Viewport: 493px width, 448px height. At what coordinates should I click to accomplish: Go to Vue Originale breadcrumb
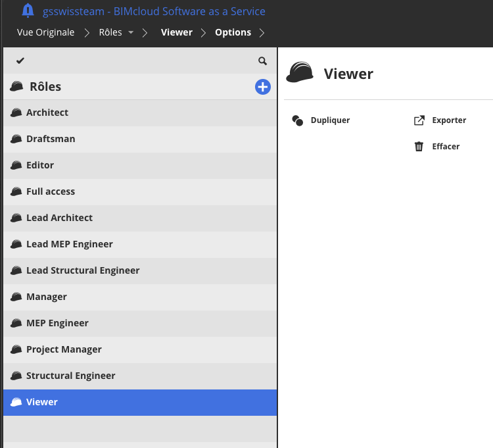tap(45, 32)
